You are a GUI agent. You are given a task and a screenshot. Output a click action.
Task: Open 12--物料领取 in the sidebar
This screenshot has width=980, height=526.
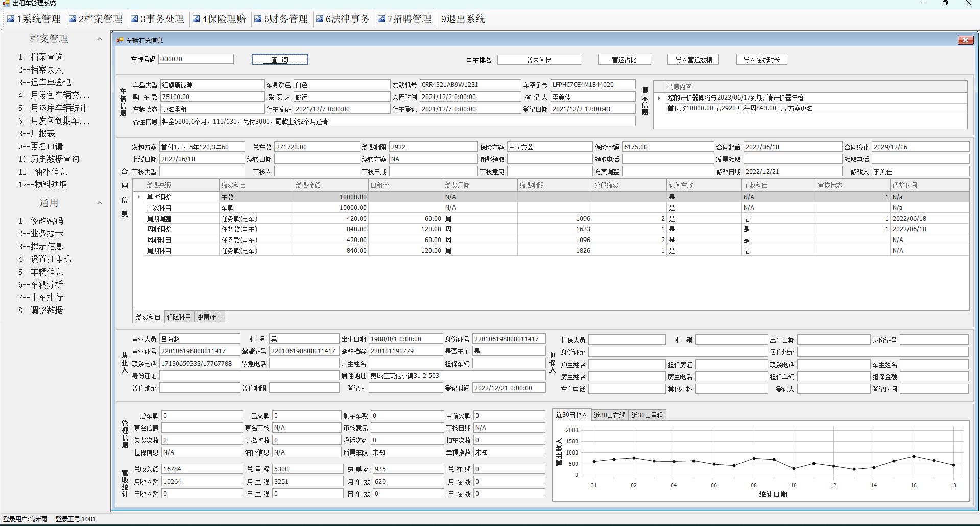[x=43, y=184]
